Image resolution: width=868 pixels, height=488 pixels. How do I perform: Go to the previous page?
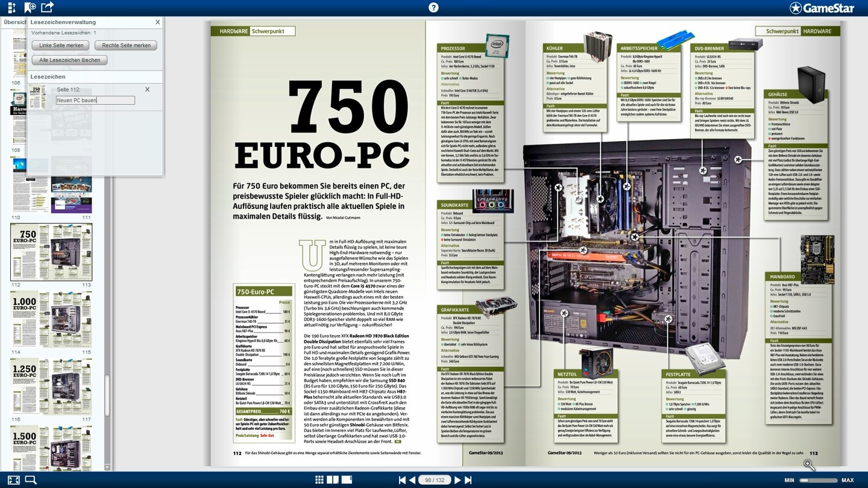click(412, 480)
